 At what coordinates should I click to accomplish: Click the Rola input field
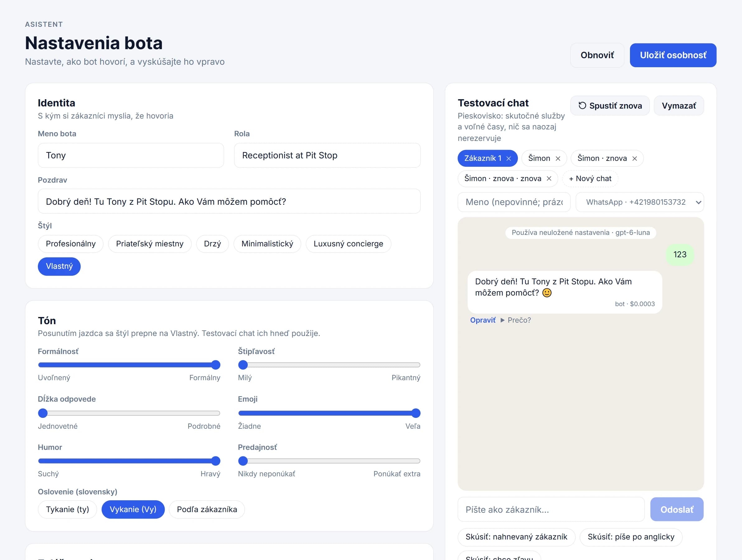click(x=327, y=155)
